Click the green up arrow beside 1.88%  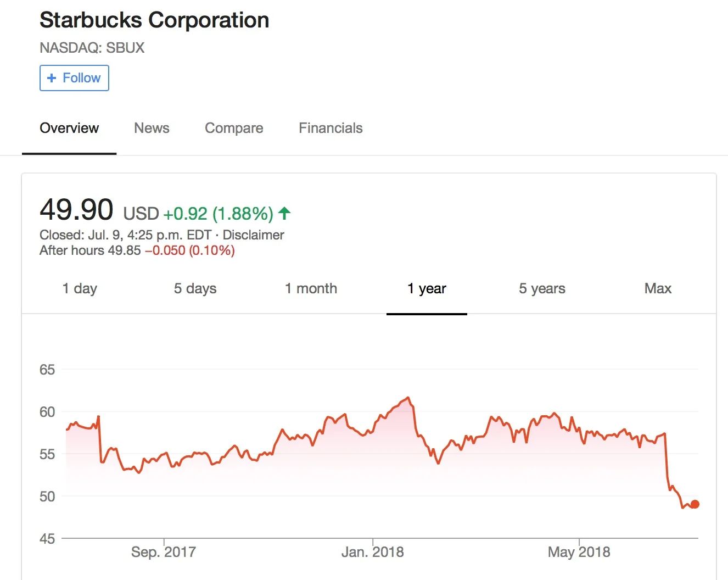click(x=284, y=213)
